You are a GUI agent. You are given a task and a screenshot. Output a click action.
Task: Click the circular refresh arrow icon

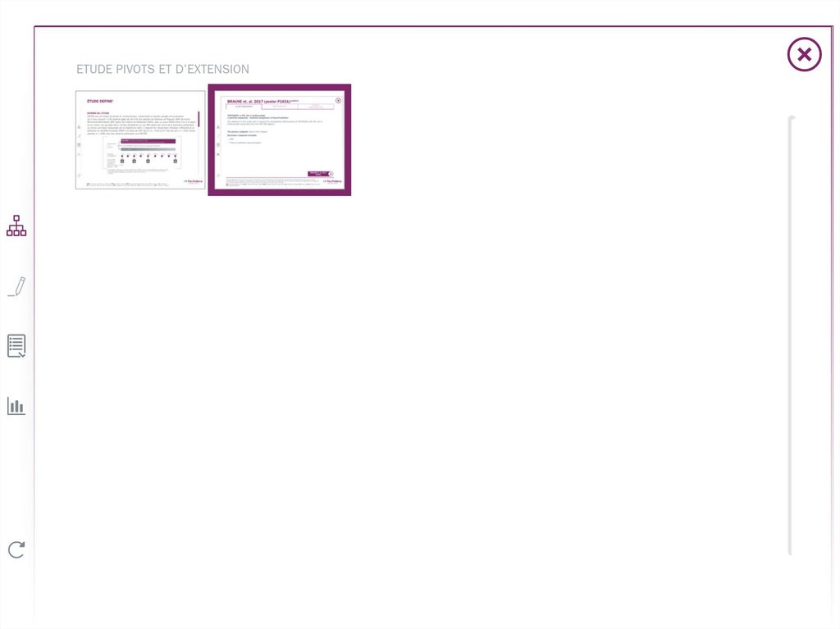pyautogui.click(x=16, y=549)
